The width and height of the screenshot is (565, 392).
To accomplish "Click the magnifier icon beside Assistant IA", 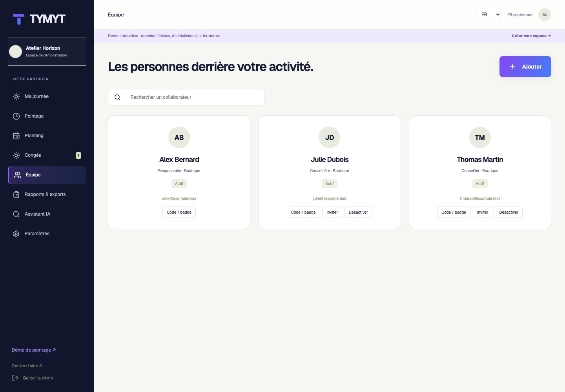I will [x=16, y=214].
